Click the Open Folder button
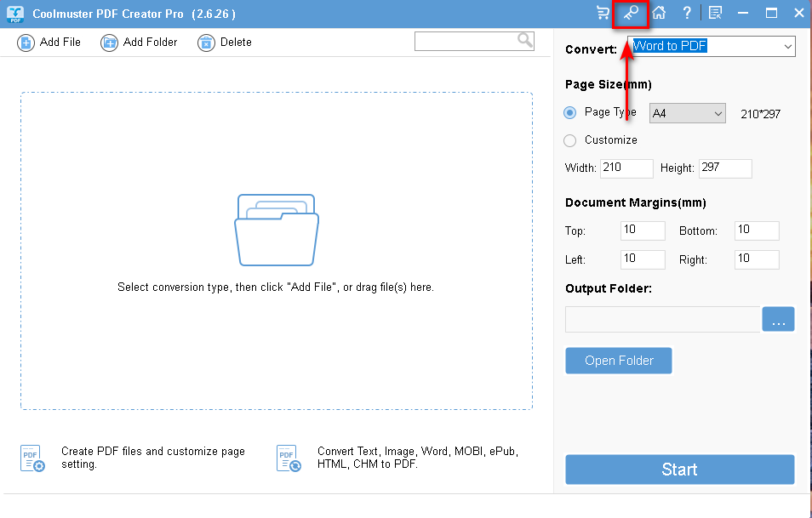This screenshot has width=812, height=518. (x=619, y=361)
